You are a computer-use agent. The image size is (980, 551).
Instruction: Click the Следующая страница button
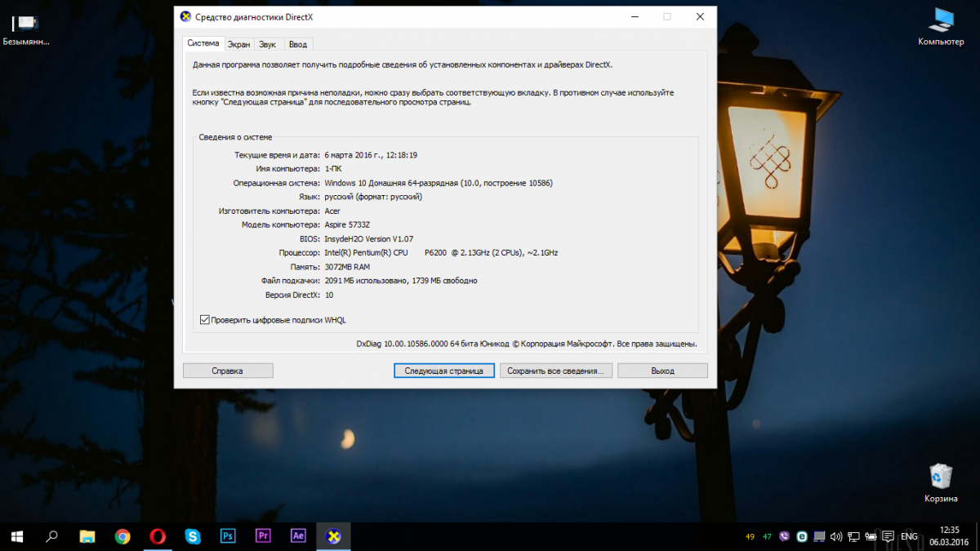pos(443,371)
